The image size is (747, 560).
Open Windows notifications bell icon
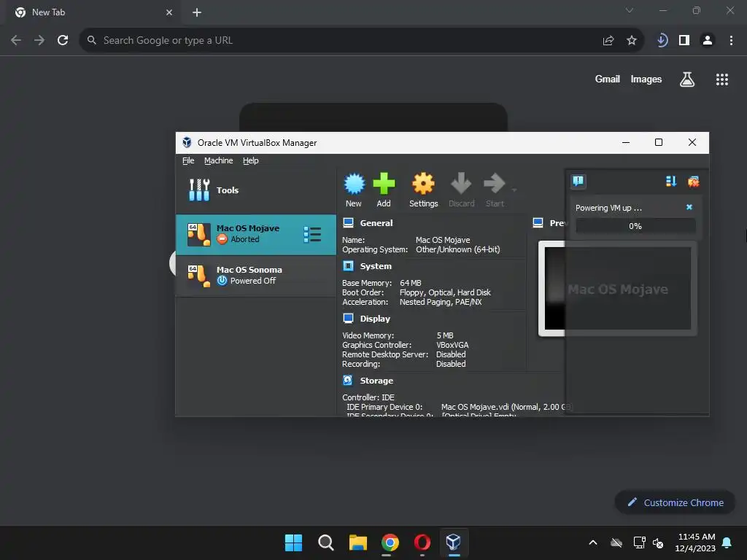tap(727, 542)
